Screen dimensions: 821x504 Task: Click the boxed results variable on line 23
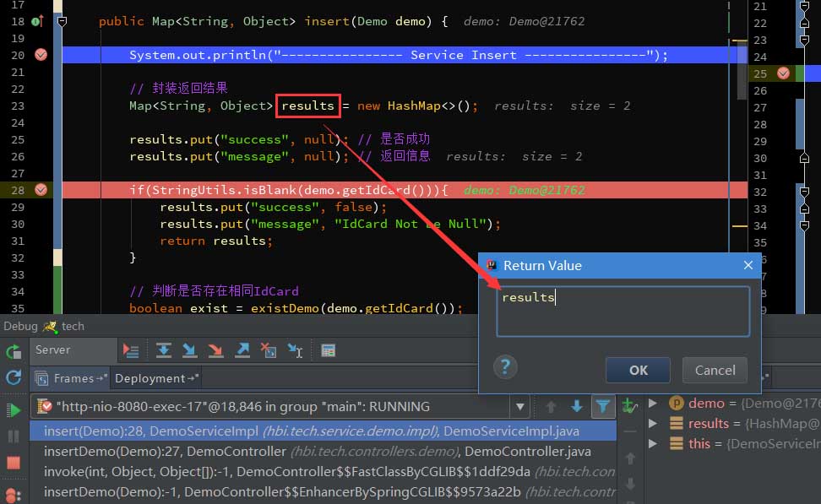307,106
